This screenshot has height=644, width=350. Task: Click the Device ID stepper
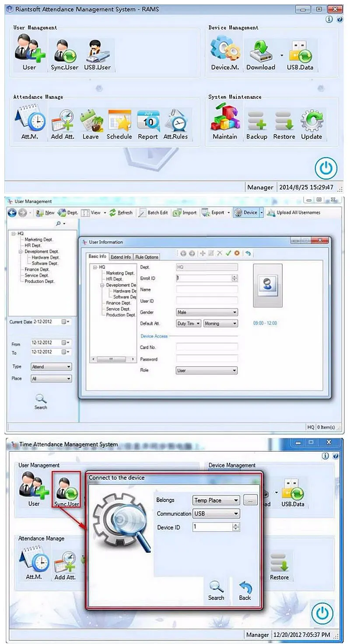(x=236, y=527)
